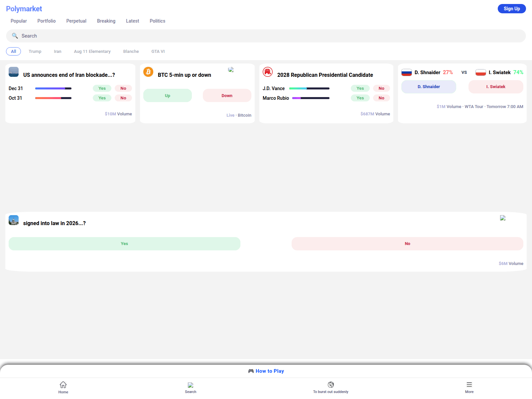The height and width of the screenshot is (399, 532).
Task: Buy Yes on signed into law market
Action: click(x=124, y=244)
